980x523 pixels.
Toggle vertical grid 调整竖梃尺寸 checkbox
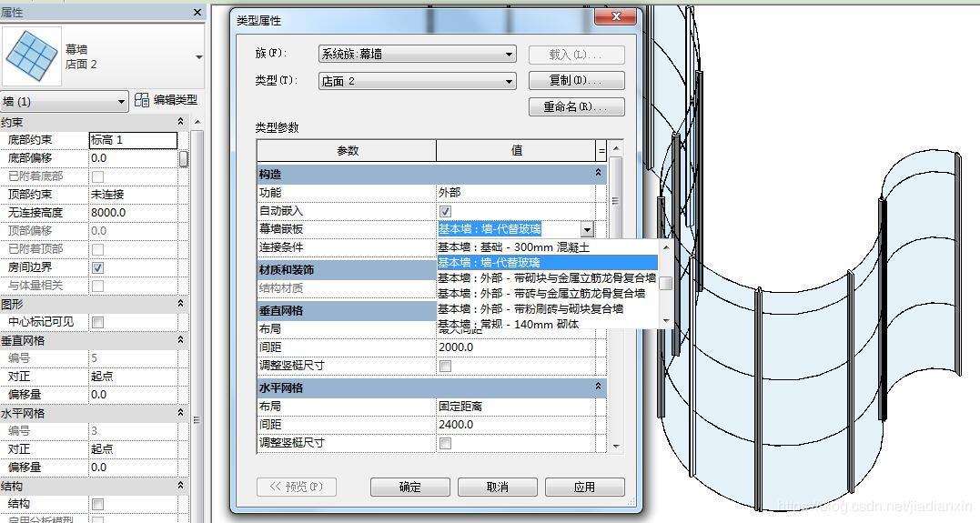pos(445,366)
